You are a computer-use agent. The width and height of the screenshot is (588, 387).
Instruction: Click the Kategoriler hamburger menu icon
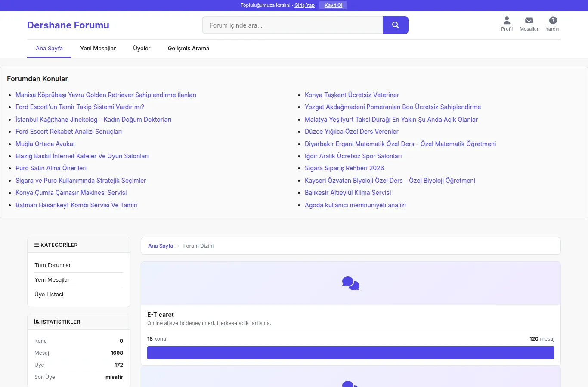tap(37, 245)
